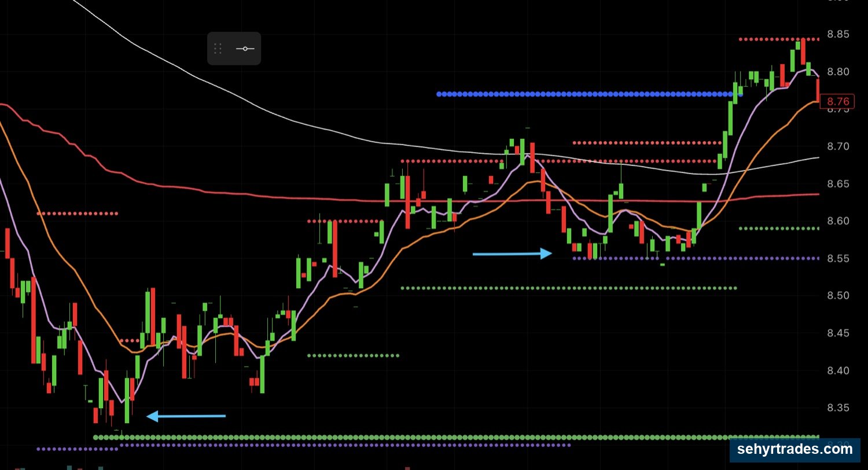868x470 pixels.
Task: Grab the dotted drag handle on floating toolbar
Action: [x=218, y=49]
